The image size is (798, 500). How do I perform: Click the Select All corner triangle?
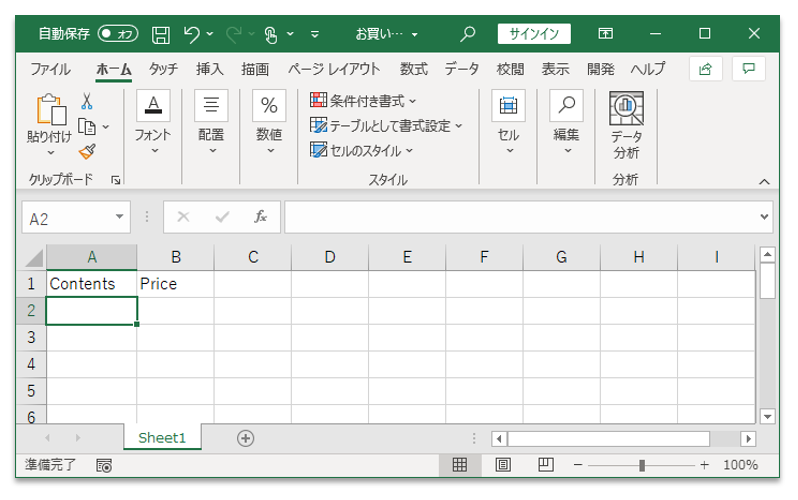pyautogui.click(x=34, y=258)
